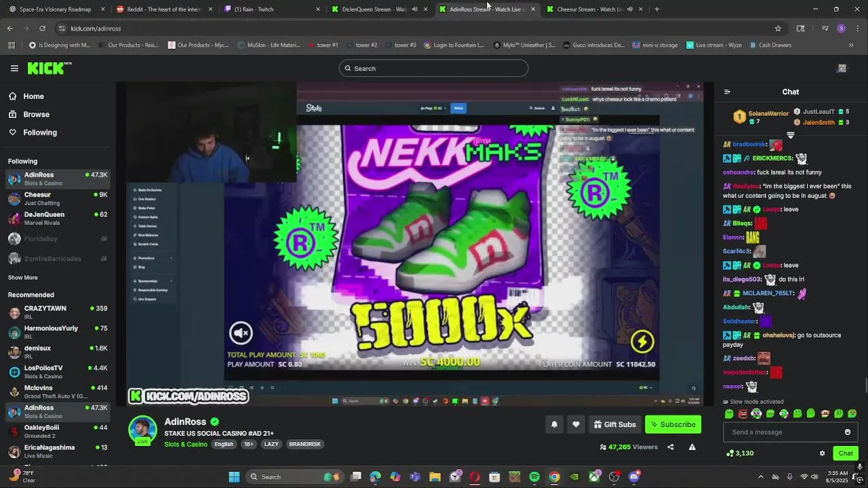868x488 pixels.
Task: Bookmark this page with star icon
Action: pyautogui.click(x=778, y=28)
